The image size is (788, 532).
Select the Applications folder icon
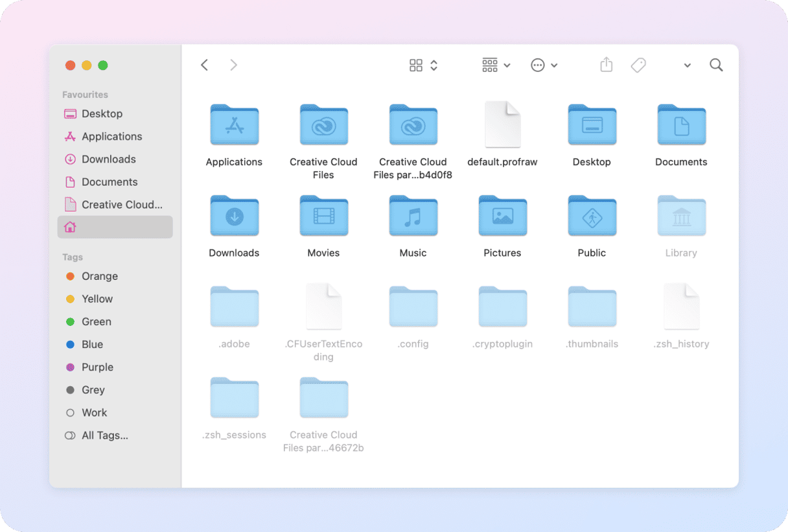234,125
